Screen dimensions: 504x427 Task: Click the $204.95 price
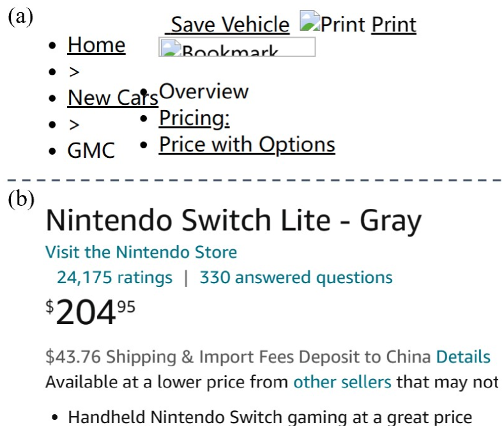(x=91, y=313)
